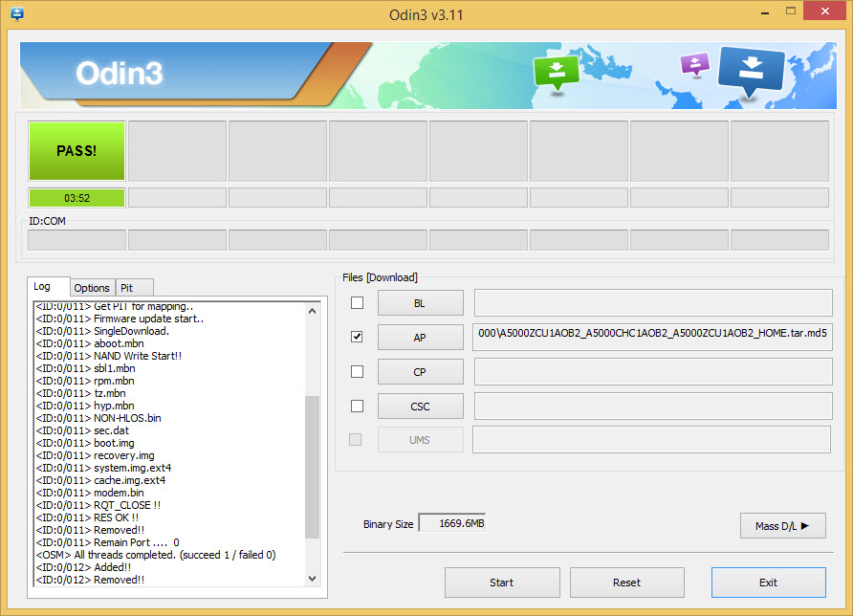Select log line 'recovery.img'

[96, 455]
